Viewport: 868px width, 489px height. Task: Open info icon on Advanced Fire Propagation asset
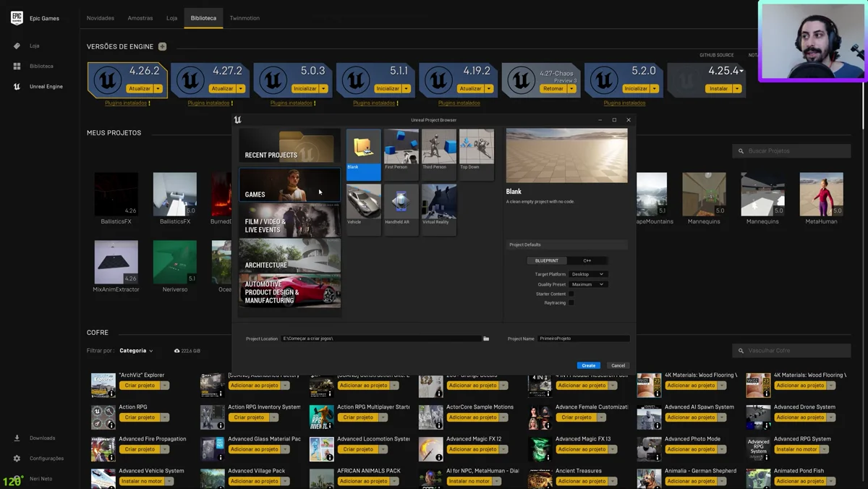(x=111, y=457)
